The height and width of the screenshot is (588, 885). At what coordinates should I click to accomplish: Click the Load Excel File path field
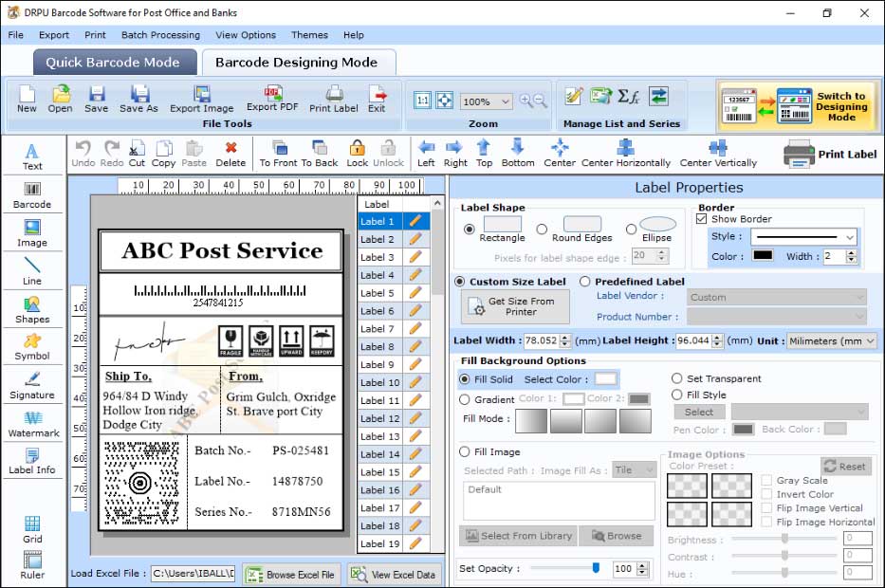193,574
